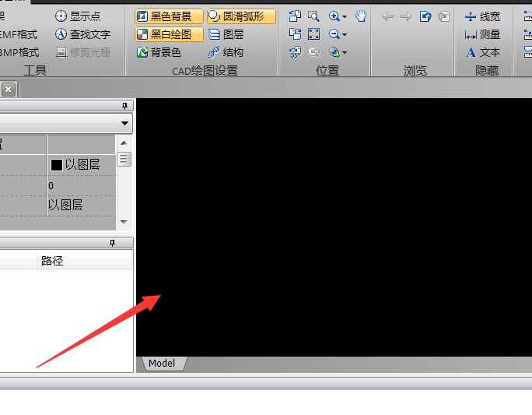Image resolution: width=532 pixels, height=415 pixels.
Task: Click the zoom in magnifier
Action: (x=334, y=16)
